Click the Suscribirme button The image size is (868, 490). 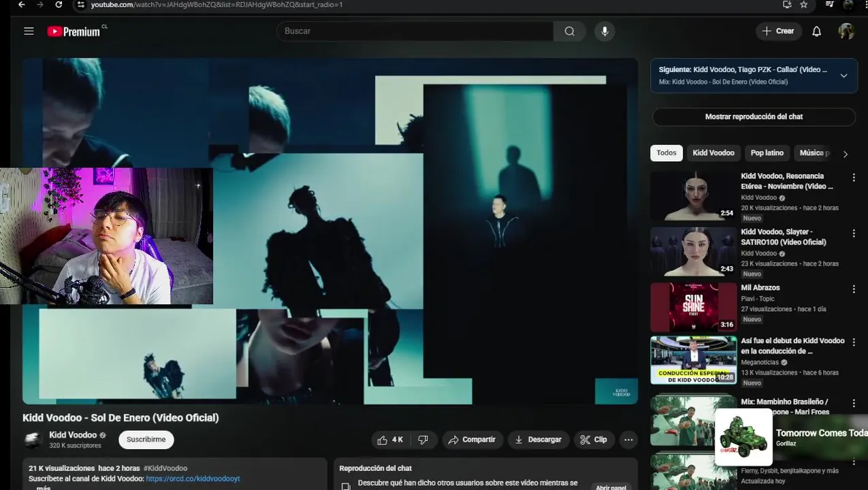coord(146,440)
